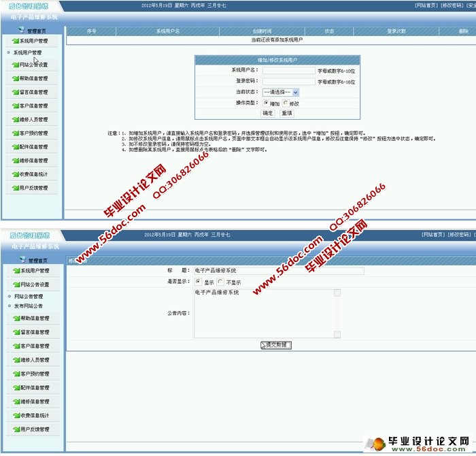Click 管理首页 home icon on announcement-edit page
Viewport: 476px width, 456px height.
(23, 259)
